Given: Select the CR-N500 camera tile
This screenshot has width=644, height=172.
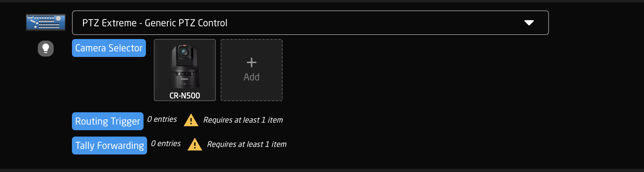Looking at the screenshot, I should [185, 70].
